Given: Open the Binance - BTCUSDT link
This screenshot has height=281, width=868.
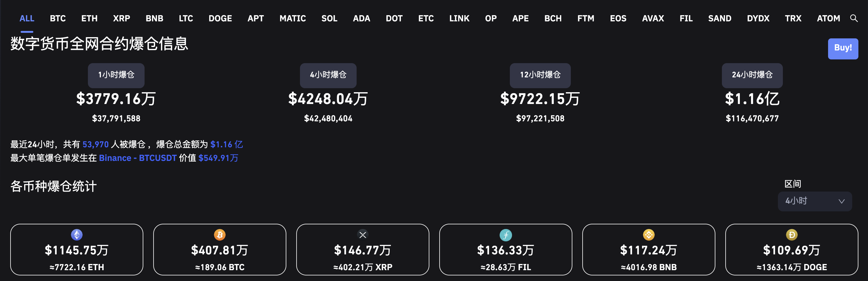Looking at the screenshot, I should pos(138,158).
